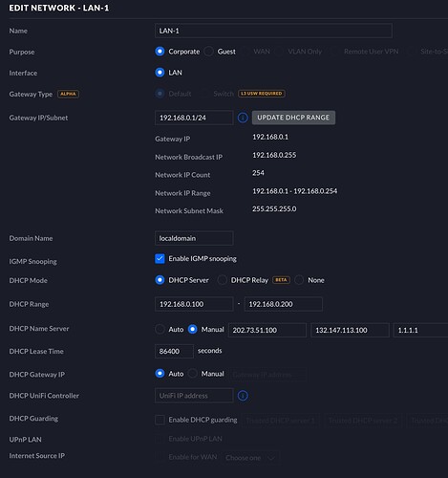Screen dimensions: 448x478
Task: Click info icon beside Gateway IP/Subnet field
Action: click(243, 118)
